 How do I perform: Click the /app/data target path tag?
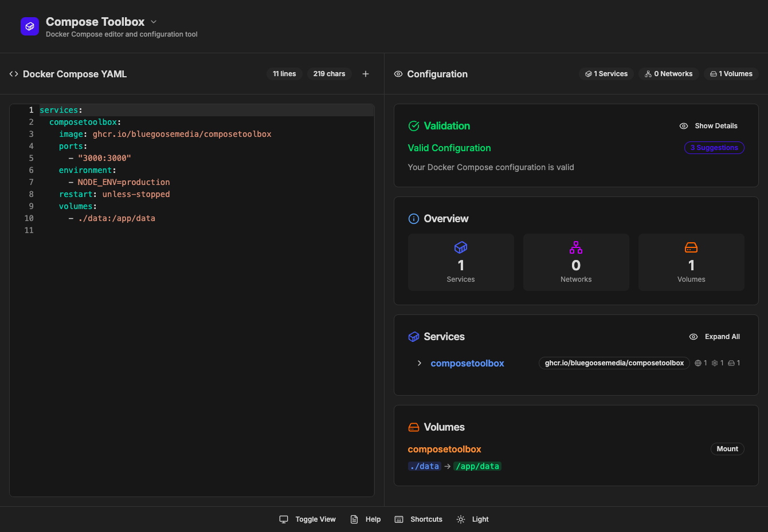(x=477, y=466)
